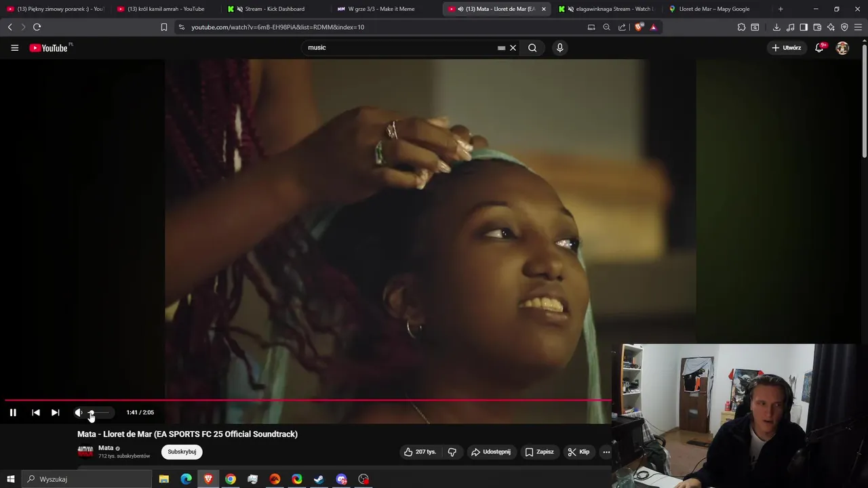Open the YouTube hamburger guide menu
868x488 pixels.
(14, 47)
